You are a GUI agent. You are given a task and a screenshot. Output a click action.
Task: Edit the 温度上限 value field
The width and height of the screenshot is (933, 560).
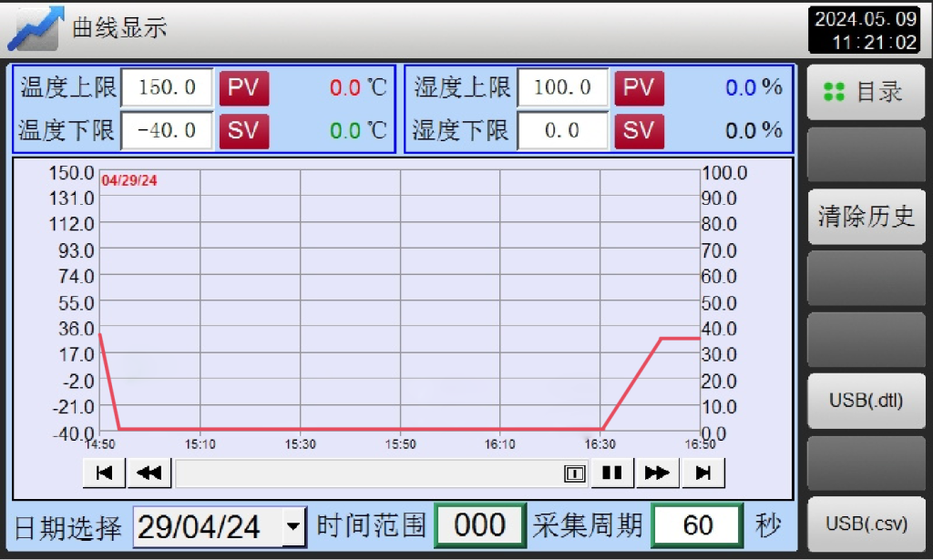click(167, 88)
